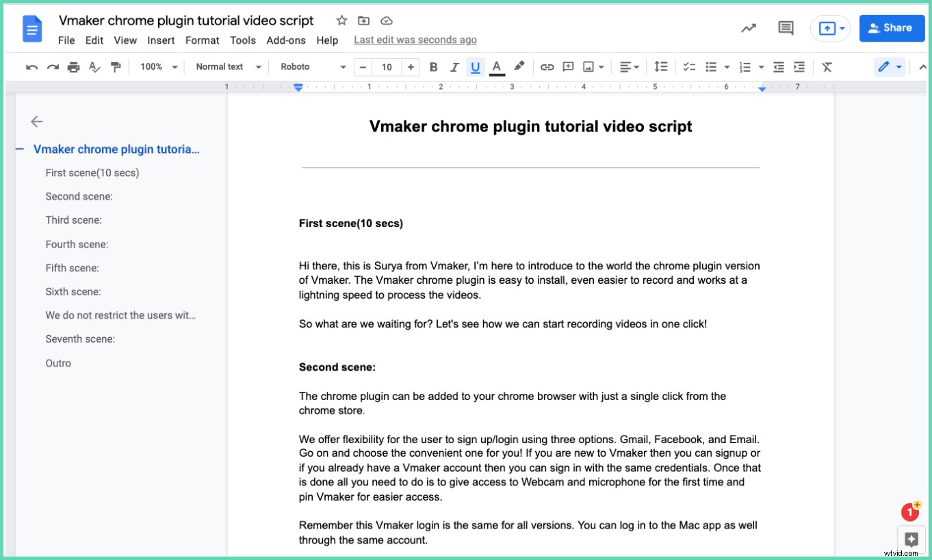
Task: Open the Add-ons menu
Action: [x=286, y=40]
